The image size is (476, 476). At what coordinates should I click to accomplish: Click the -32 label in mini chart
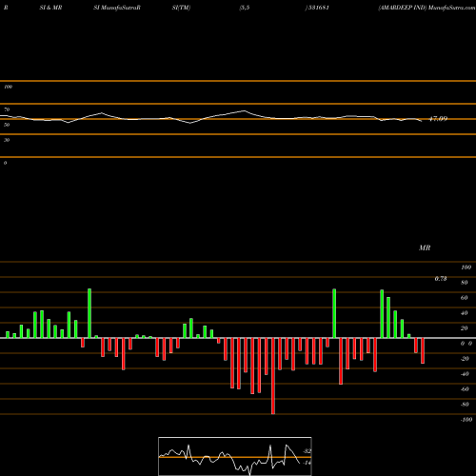point(307,451)
